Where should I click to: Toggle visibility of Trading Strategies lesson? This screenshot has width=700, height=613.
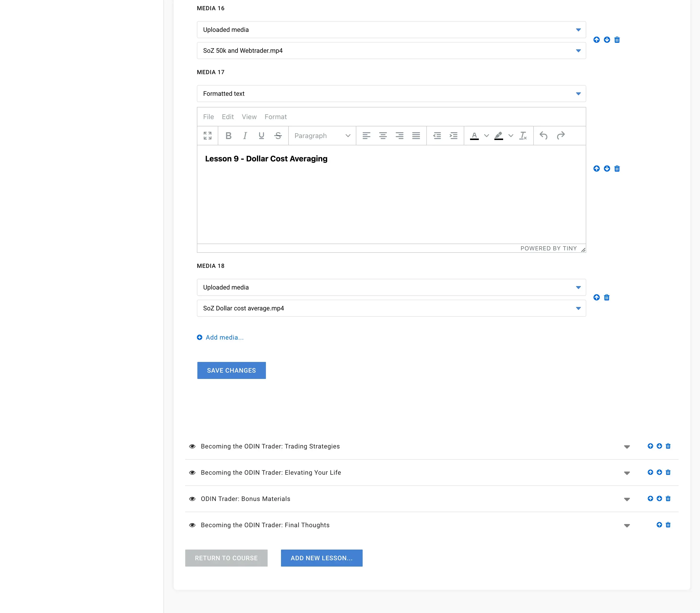pos(192,447)
